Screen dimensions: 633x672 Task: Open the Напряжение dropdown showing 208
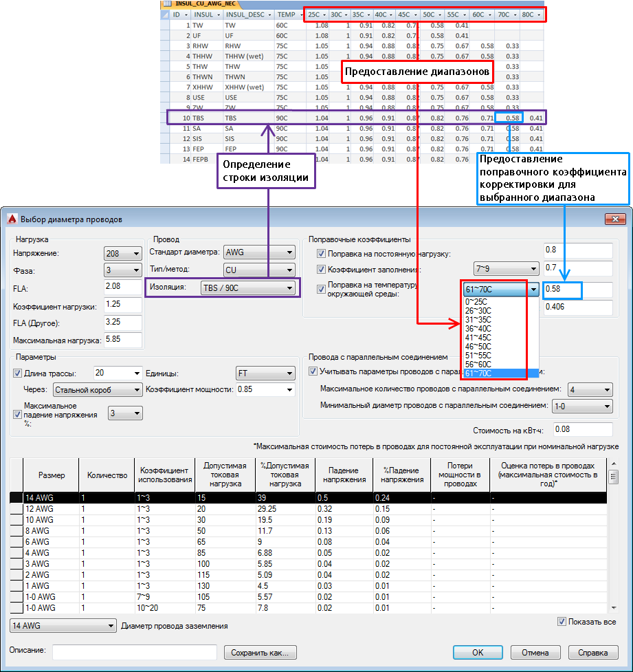[122, 254]
